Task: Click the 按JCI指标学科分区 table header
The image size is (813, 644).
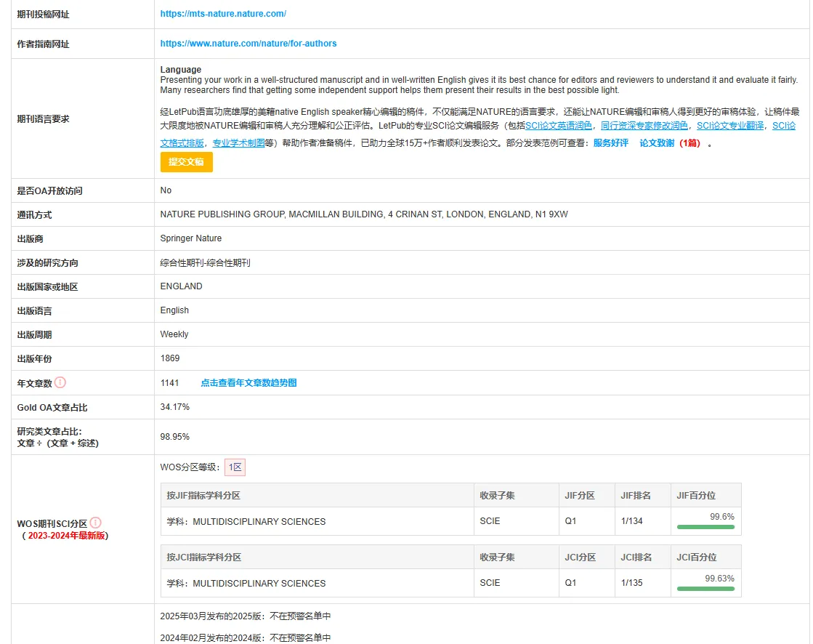Action: pyautogui.click(x=204, y=558)
